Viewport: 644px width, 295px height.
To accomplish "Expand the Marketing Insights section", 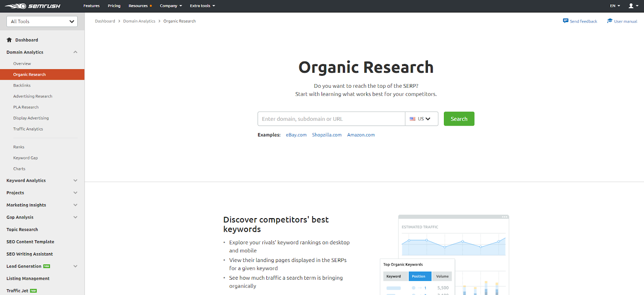I will pos(75,205).
